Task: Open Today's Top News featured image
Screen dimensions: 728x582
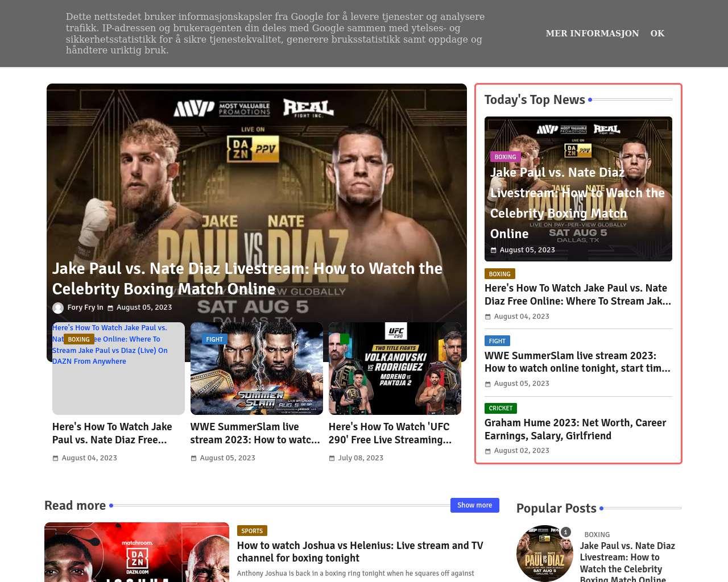Action: click(578, 189)
